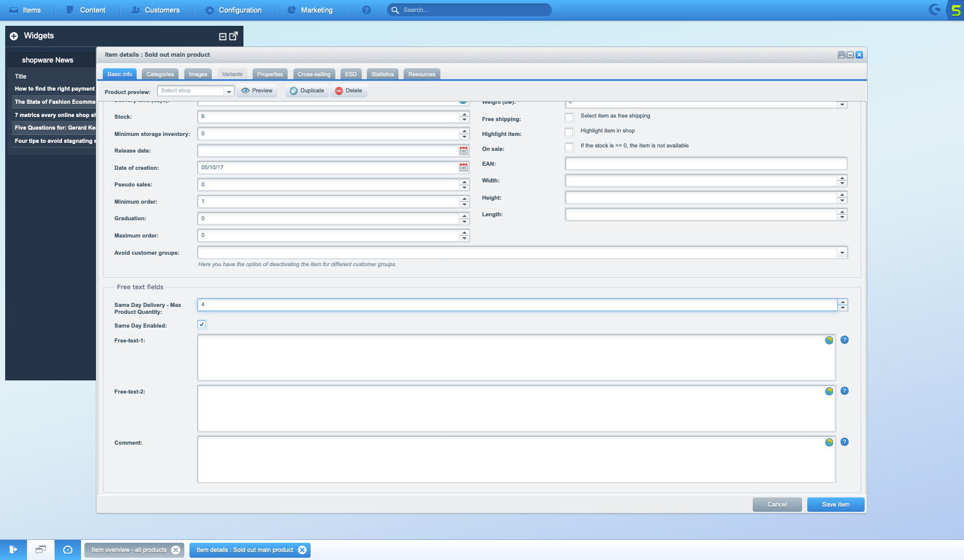964x560 pixels.
Task: Click the Comment help icon
Action: pos(845,442)
